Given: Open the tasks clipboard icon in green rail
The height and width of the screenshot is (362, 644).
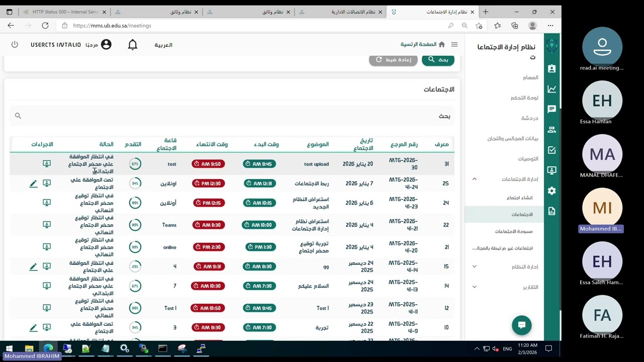Looking at the screenshot, I should [552, 68].
